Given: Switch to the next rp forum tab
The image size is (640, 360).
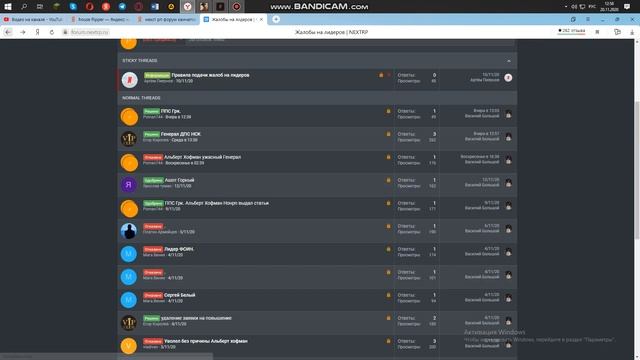Looking at the screenshot, I should [x=166, y=19].
